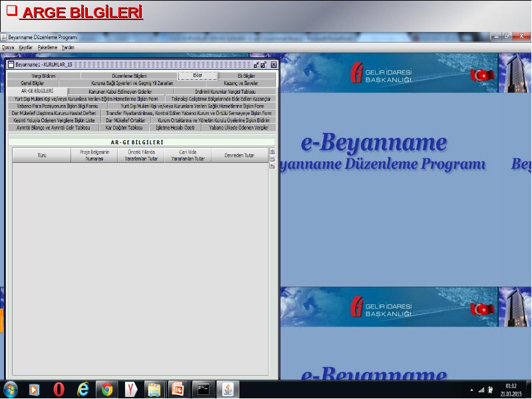
Task: Open the Sağlık Hizmetlerine İlişkin Form tab
Action: click(192, 106)
